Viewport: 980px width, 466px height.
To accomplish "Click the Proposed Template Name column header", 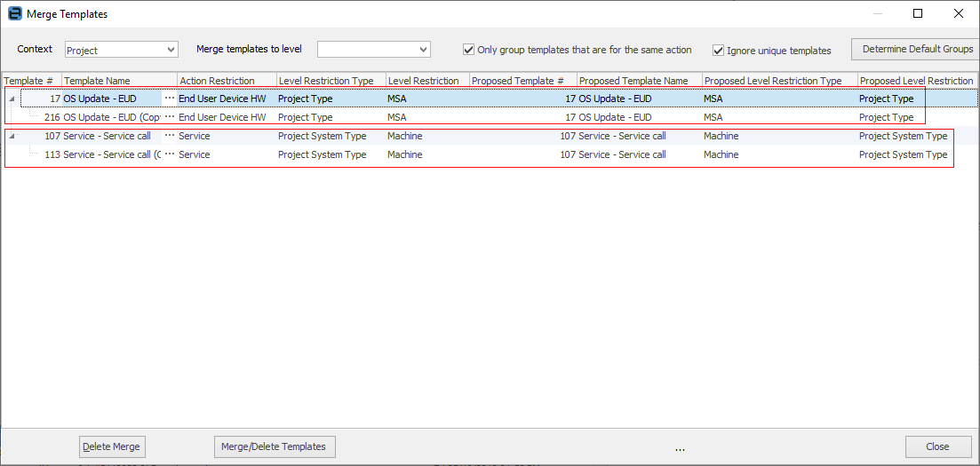I will point(639,81).
